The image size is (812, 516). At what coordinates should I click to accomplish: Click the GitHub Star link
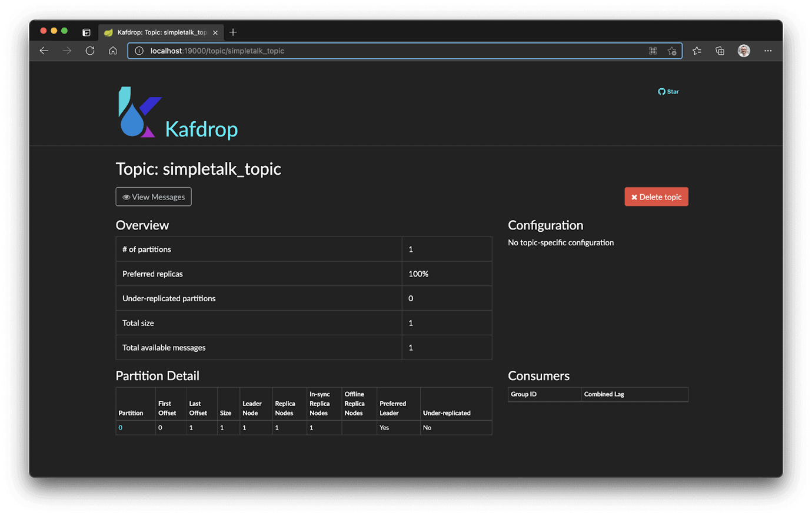tap(668, 92)
